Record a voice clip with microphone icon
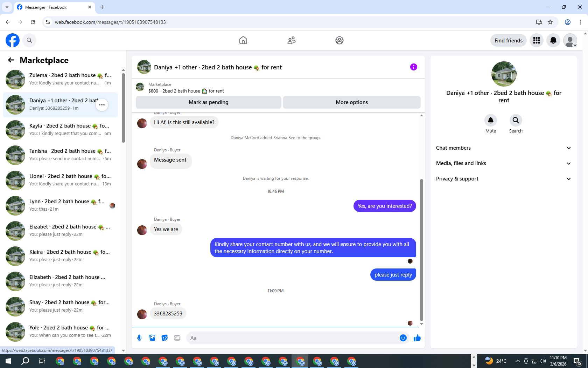Image resolution: width=588 pixels, height=368 pixels. [x=139, y=338]
